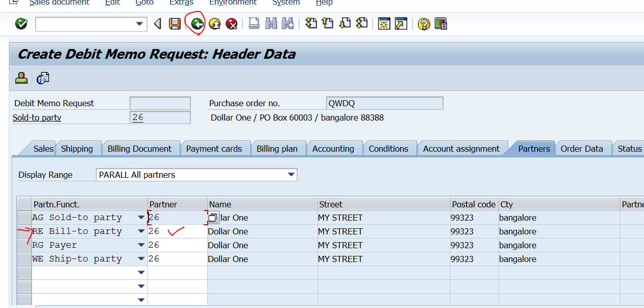Select the Ship-to party row selector
The height and width of the screenshot is (308, 644).
(24, 259)
